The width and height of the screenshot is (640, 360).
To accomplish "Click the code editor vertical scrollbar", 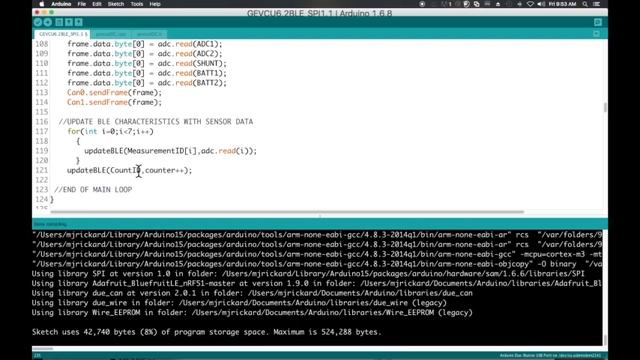I will coord(605,107).
